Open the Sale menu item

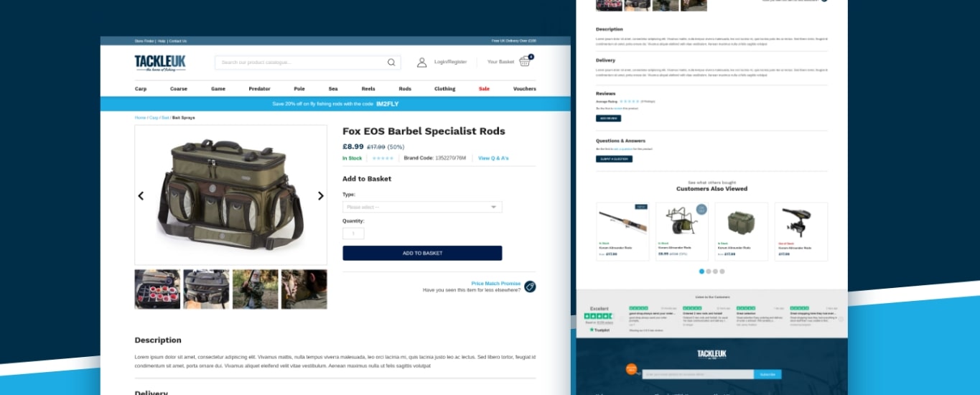[x=484, y=89]
